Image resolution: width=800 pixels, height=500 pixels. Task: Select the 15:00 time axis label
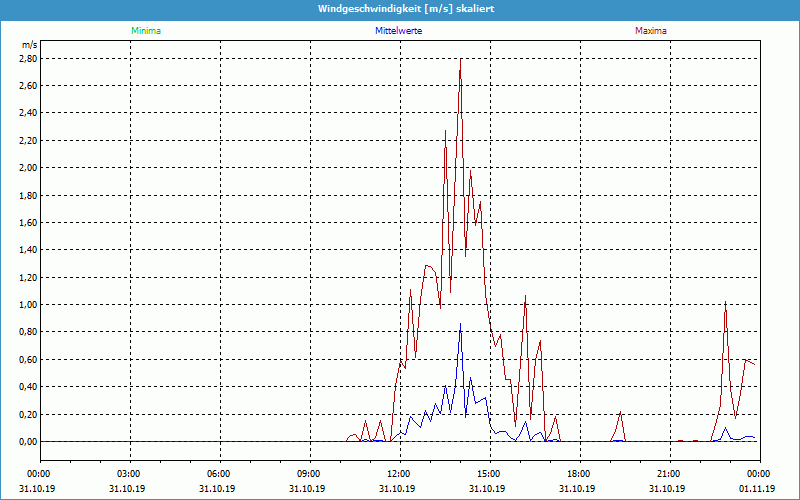coord(488,474)
